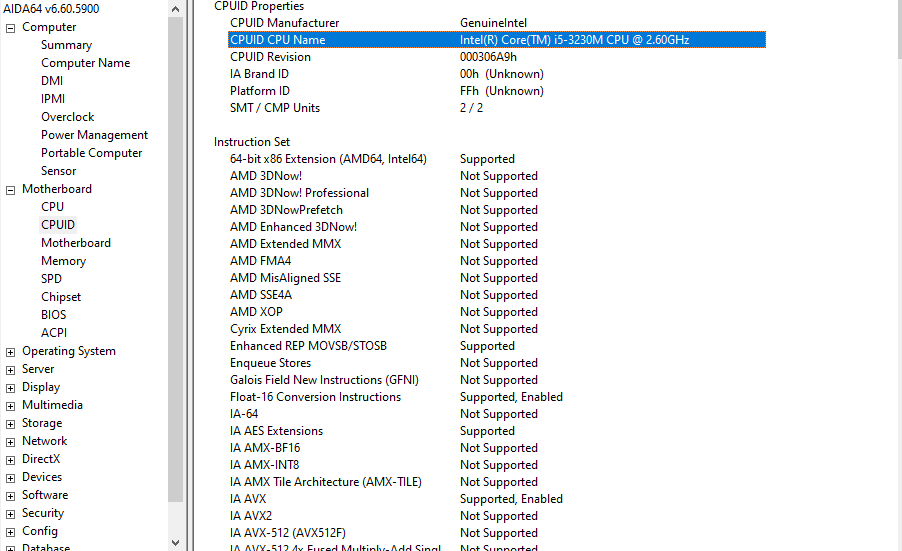
Task: Open the CPU page under Motherboard
Action: pyautogui.click(x=52, y=206)
